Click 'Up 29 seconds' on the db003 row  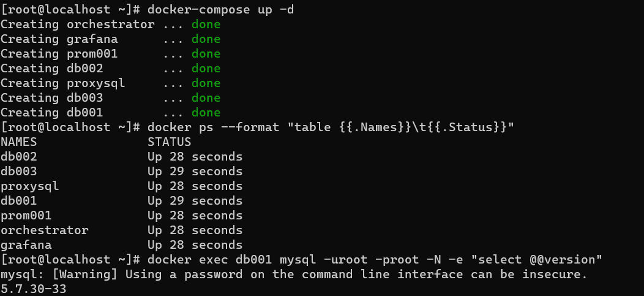click(x=195, y=172)
